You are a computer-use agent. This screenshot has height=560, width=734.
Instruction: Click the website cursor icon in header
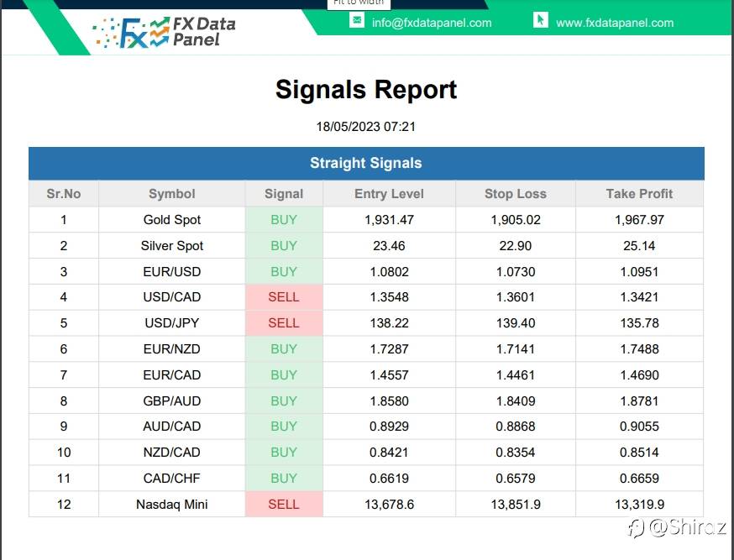(540, 20)
